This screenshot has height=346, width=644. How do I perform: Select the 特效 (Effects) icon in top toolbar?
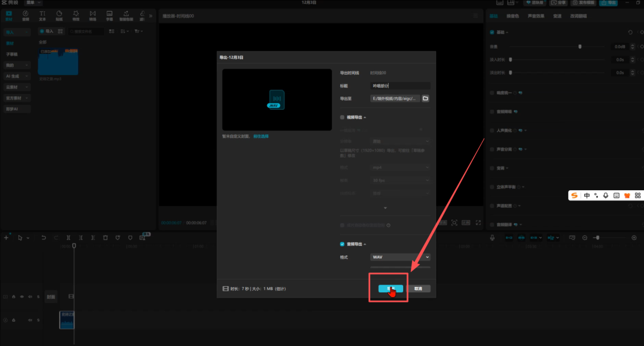(x=76, y=16)
